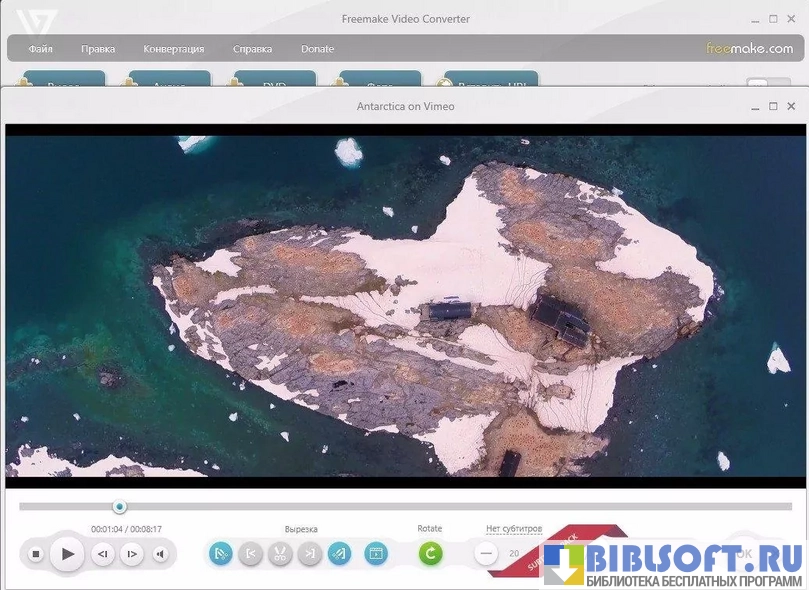Jump to next cut point
Image resolution: width=809 pixels, height=590 pixels.
point(310,553)
